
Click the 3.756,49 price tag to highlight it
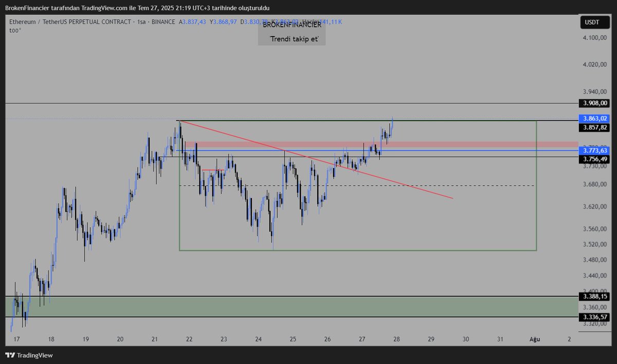[x=593, y=159]
